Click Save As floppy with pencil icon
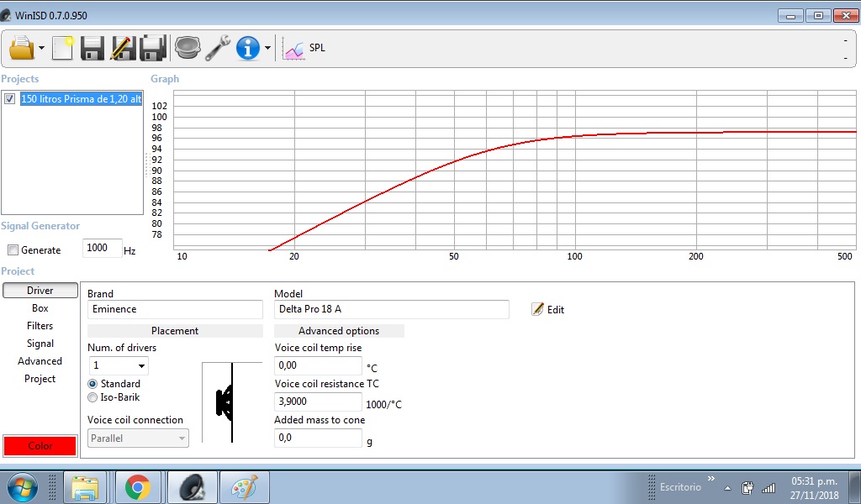 click(x=123, y=48)
